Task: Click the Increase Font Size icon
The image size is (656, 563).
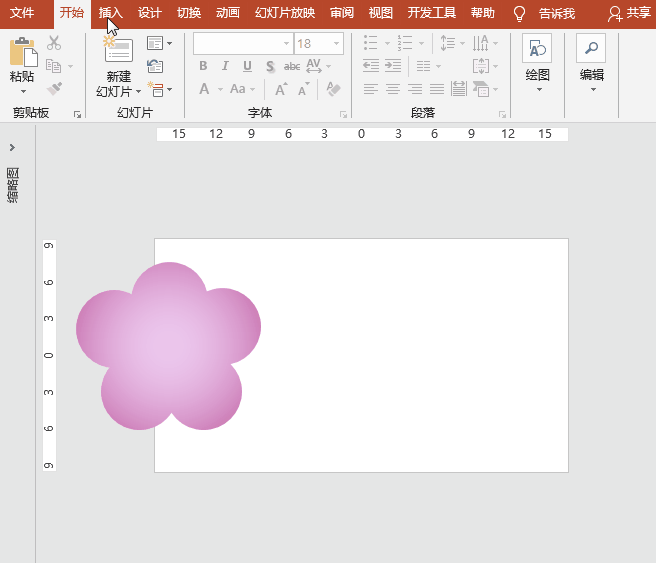Action: 281,89
